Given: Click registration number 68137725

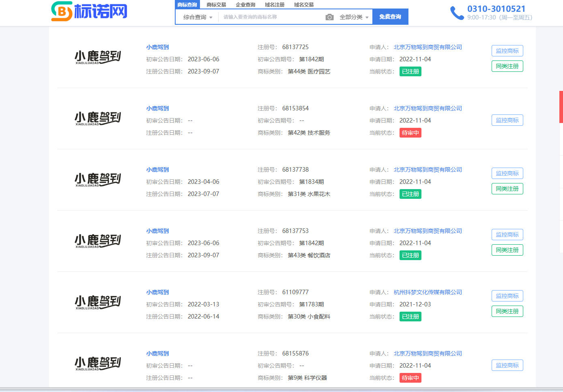Looking at the screenshot, I should click(x=295, y=47).
